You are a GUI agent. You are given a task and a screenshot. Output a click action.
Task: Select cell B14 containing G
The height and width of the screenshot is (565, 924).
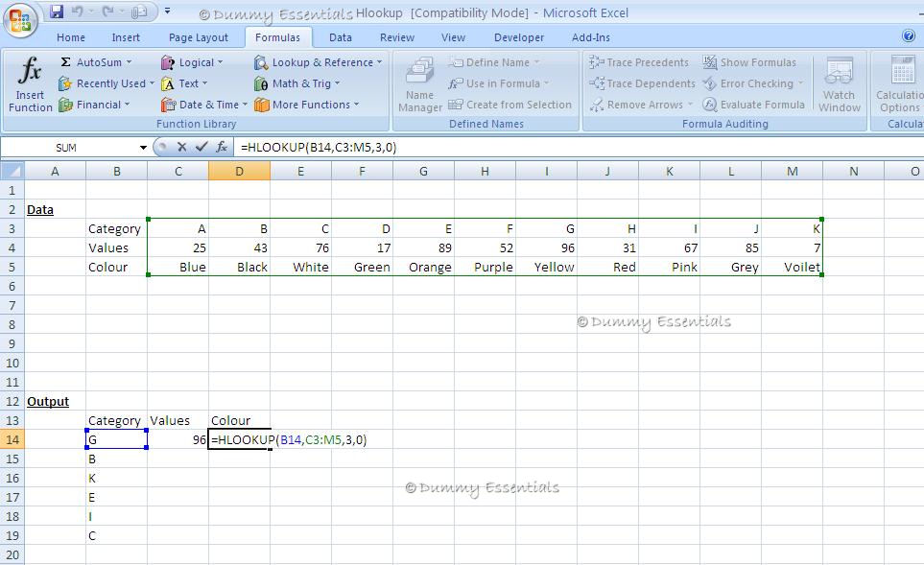[117, 439]
